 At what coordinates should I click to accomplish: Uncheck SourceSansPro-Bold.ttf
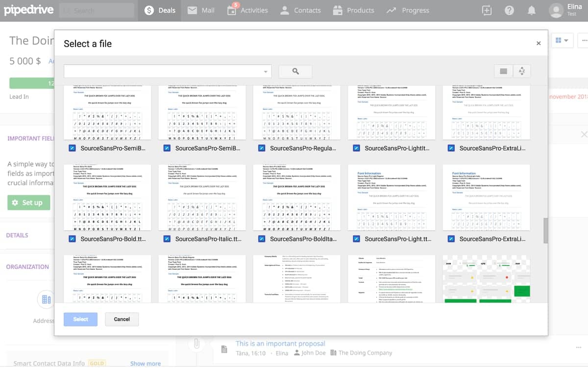click(72, 238)
